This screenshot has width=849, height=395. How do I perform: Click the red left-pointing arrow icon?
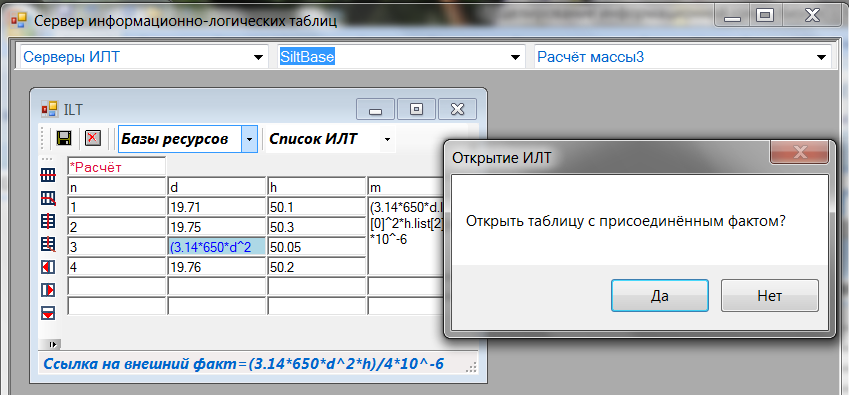(x=48, y=267)
